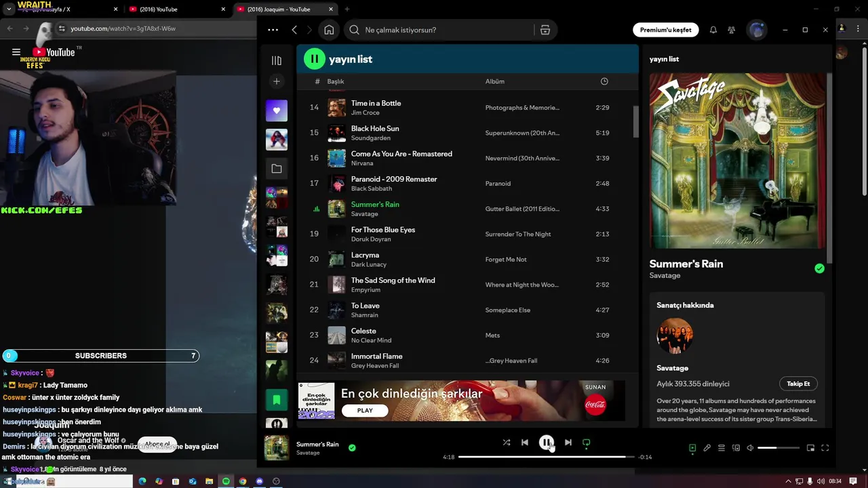Go back in Spotify navigation
This screenshot has height=488, width=868.
coord(294,30)
